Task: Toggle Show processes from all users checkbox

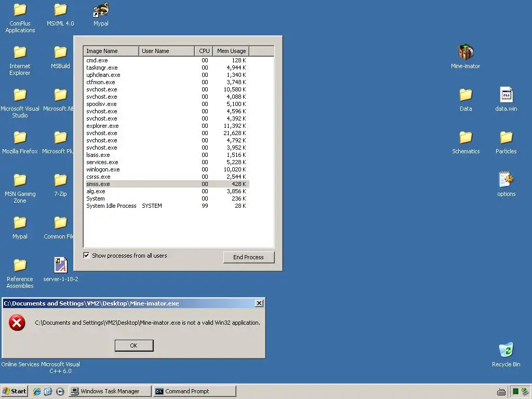Action: click(x=87, y=256)
